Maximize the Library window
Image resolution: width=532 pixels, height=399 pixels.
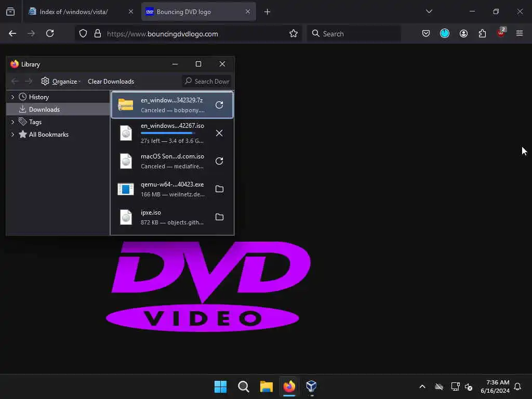point(198,64)
